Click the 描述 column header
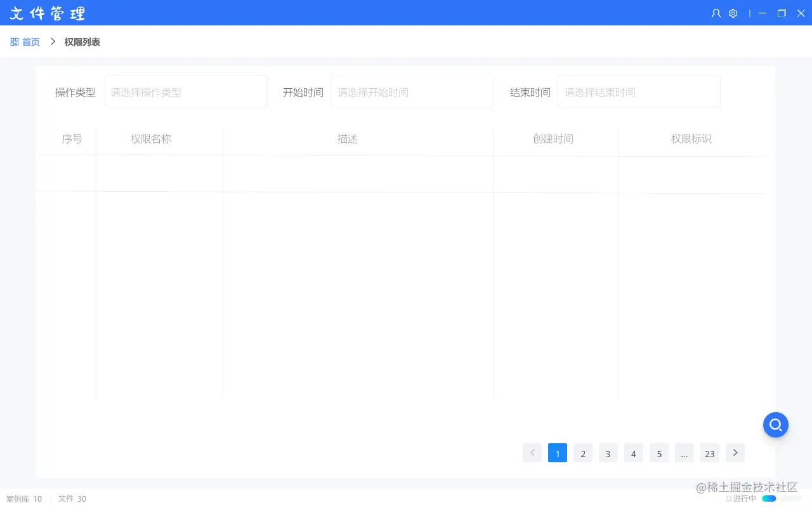This screenshot has height=508, width=812. click(x=348, y=139)
